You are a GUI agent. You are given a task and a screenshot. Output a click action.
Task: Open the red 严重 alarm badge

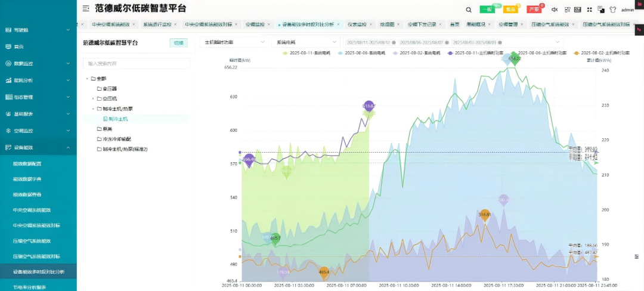click(x=534, y=10)
